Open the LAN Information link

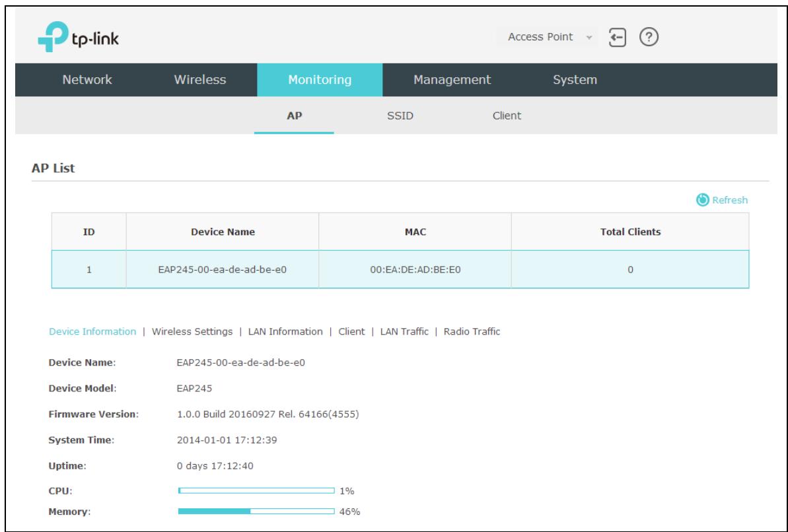(x=285, y=331)
